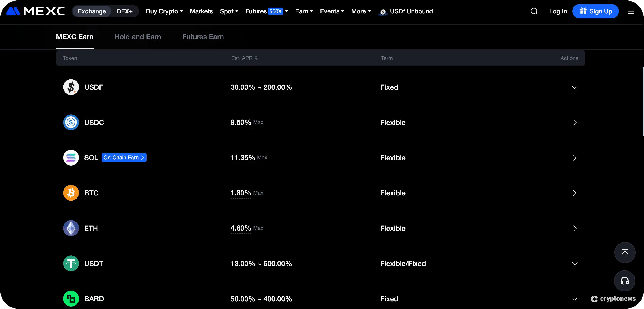
Task: Open the hamburger menu
Action: tap(631, 11)
